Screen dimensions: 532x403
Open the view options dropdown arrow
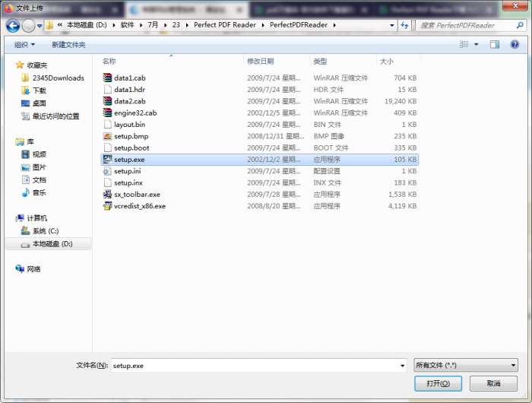[x=476, y=44]
